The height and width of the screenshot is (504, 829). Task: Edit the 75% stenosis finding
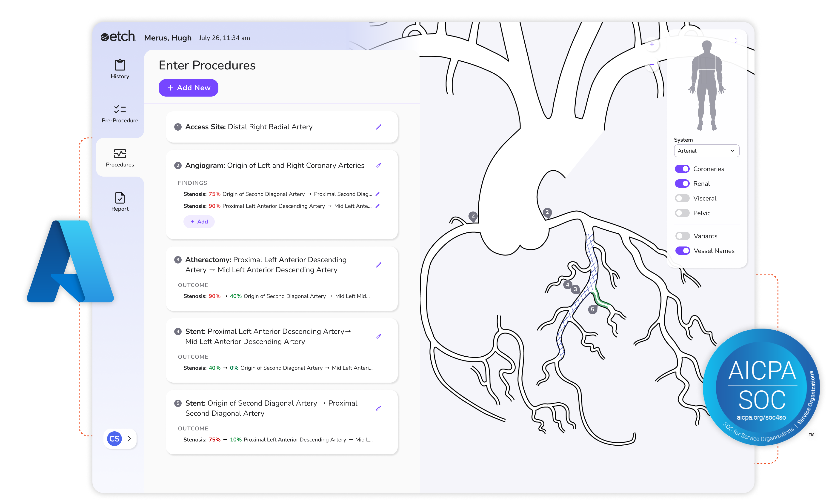pos(377,194)
